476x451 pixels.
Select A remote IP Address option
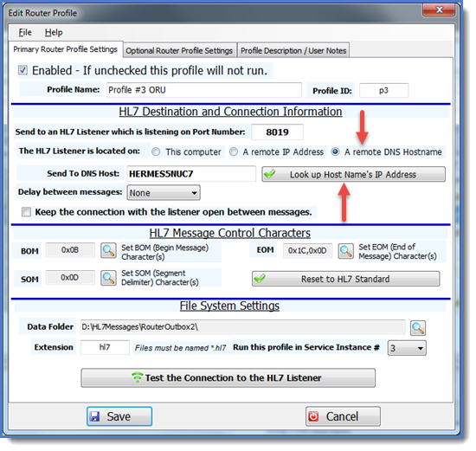pos(234,151)
